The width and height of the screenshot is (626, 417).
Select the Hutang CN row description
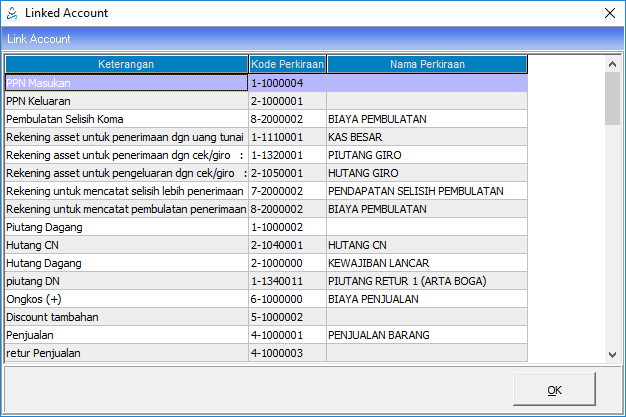pyautogui.click(x=126, y=245)
